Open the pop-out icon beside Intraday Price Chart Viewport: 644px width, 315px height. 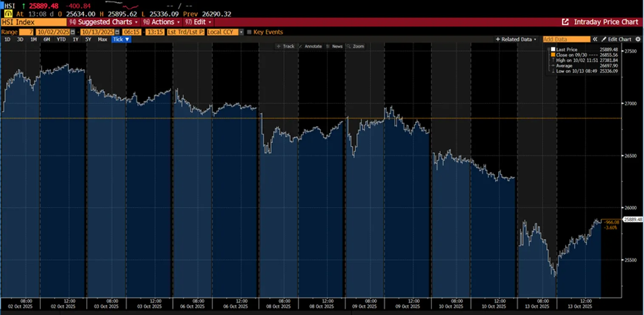click(565, 22)
